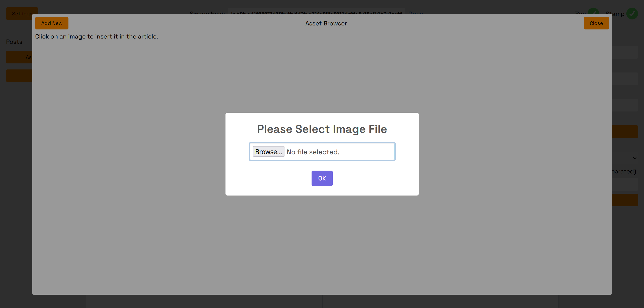Click the Posts label in the left sidebar

click(x=14, y=42)
